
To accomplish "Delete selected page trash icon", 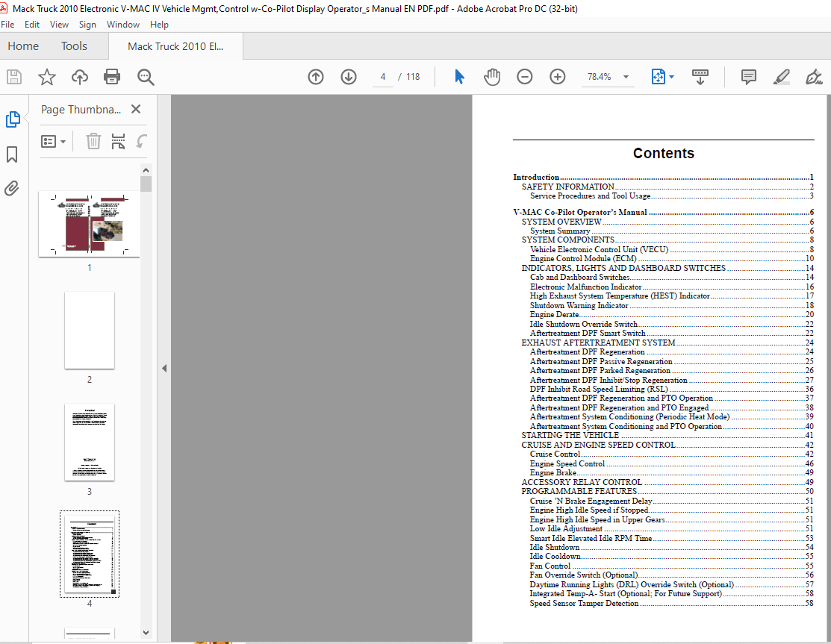I will 93,141.
